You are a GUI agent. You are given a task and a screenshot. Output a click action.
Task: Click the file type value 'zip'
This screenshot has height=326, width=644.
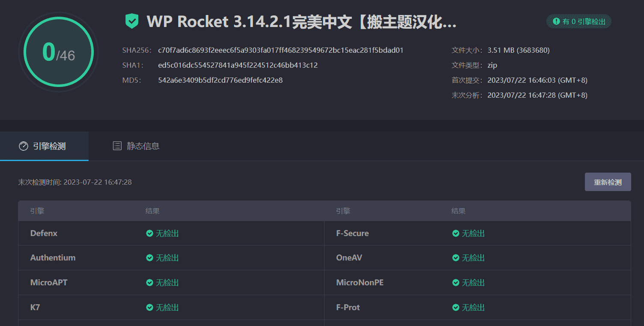(x=492, y=65)
